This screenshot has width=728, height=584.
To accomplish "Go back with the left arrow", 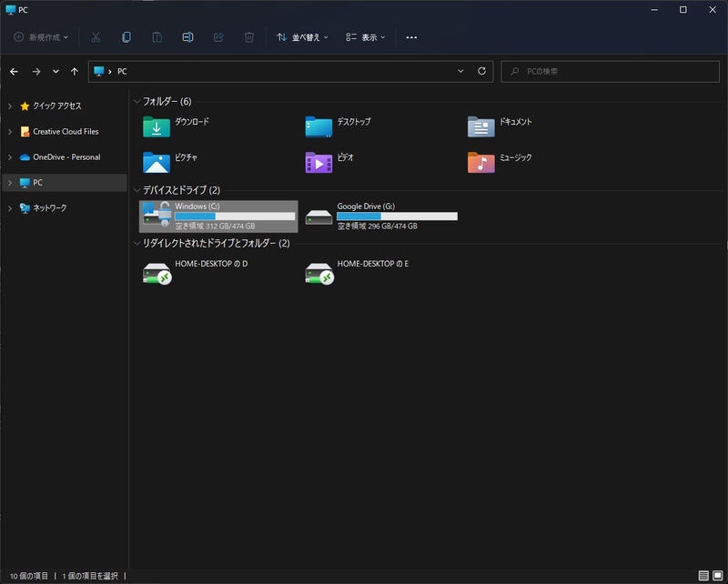I will (14, 72).
